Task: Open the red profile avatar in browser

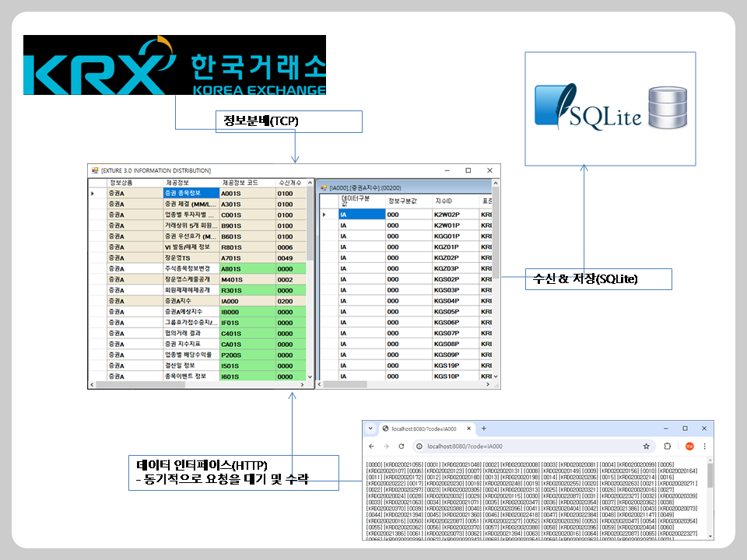Action: pos(689,446)
